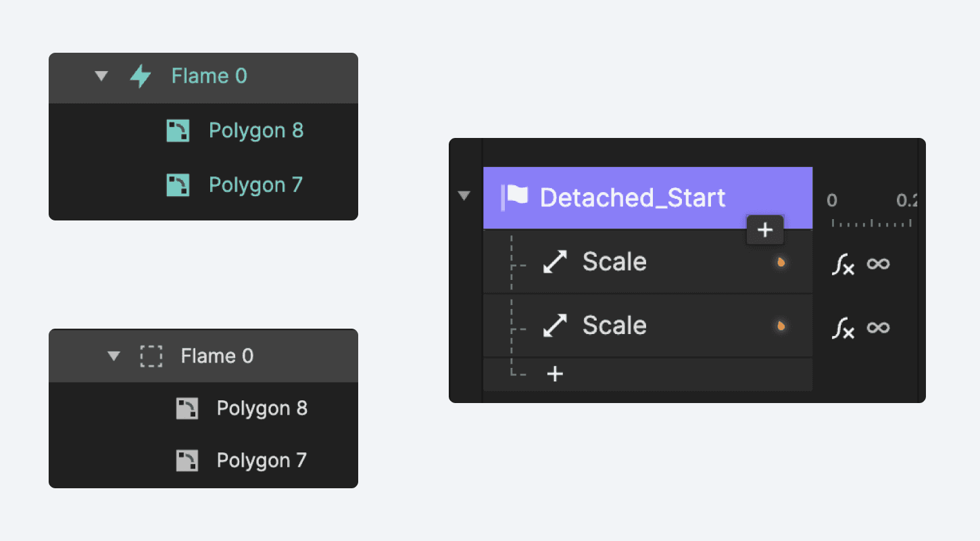Viewport: 980px width, 541px height.
Task: Open the interpolation fx editor for first Scale
Action: point(843,265)
